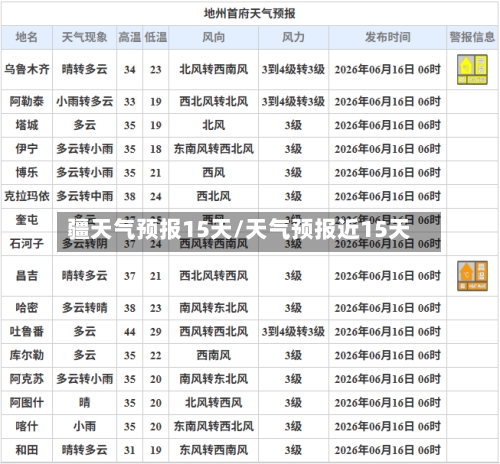Click the 风向 column header
Screen dimensions: 500x464
(x=213, y=37)
